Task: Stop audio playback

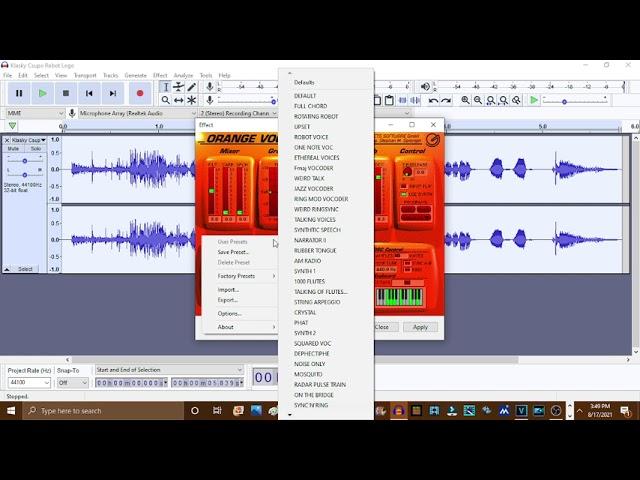Action: [x=66, y=93]
